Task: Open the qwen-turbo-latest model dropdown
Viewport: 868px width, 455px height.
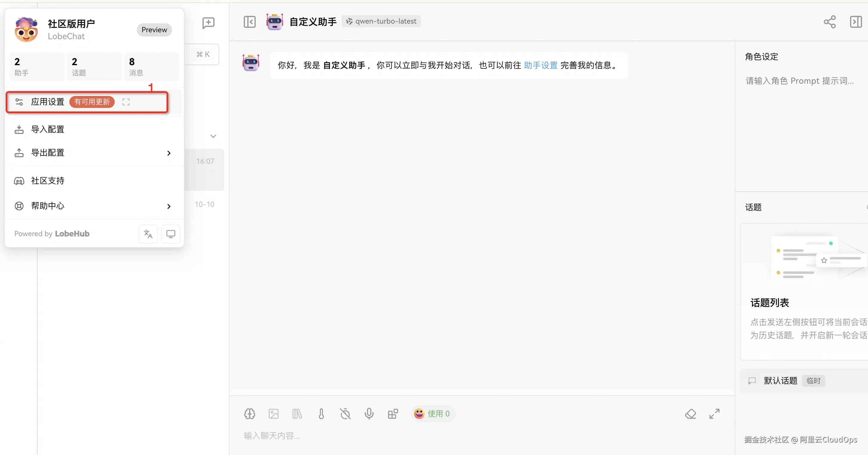Action: click(x=381, y=21)
